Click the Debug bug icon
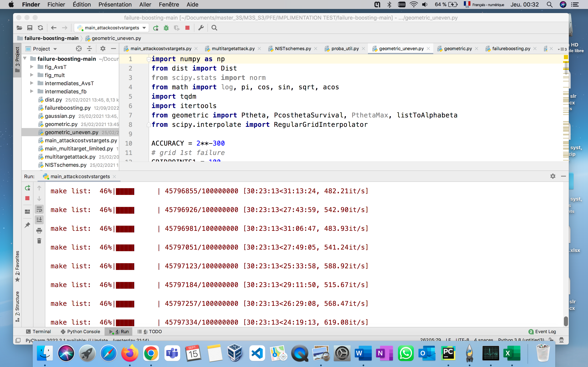588x367 pixels. coord(166,28)
